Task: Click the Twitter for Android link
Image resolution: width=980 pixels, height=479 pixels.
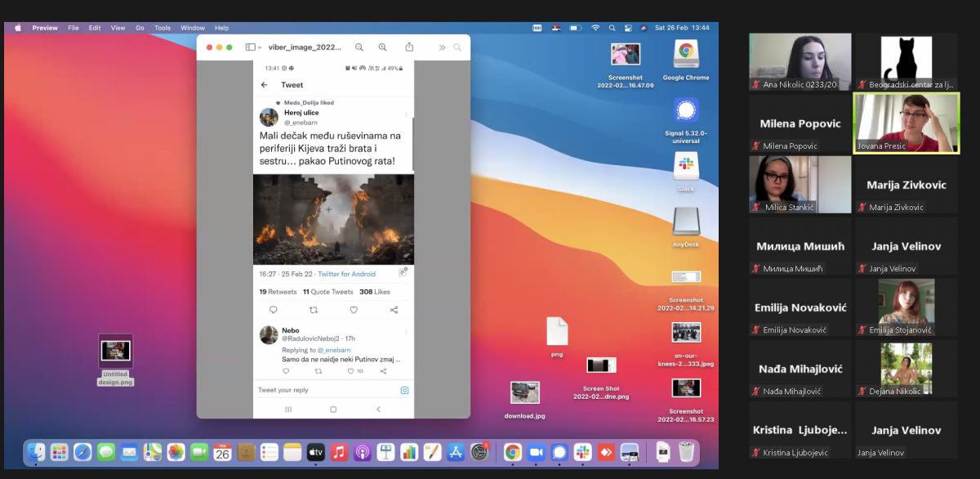Action: 347,274
